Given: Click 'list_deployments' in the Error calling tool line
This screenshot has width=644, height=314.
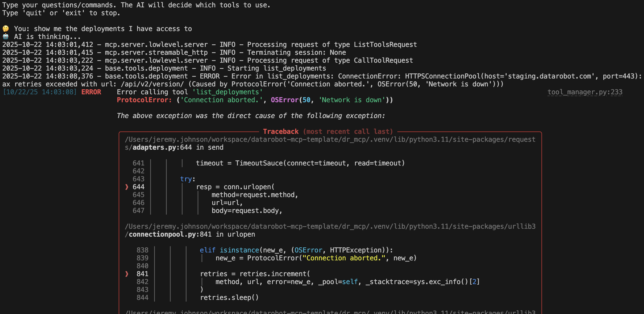Looking at the screenshot, I should tap(227, 92).
